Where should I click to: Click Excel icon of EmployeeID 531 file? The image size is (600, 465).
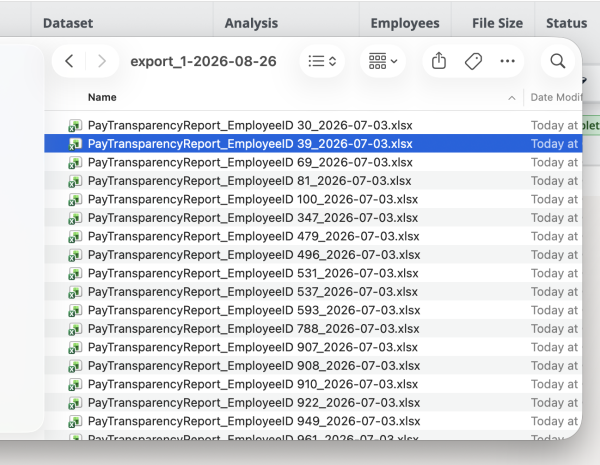pyautogui.click(x=75, y=273)
